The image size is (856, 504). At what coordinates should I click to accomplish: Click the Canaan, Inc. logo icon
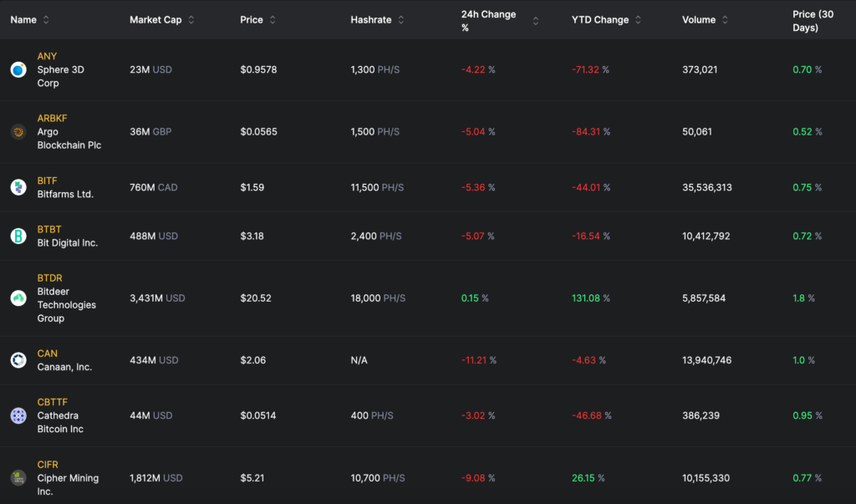[18, 360]
